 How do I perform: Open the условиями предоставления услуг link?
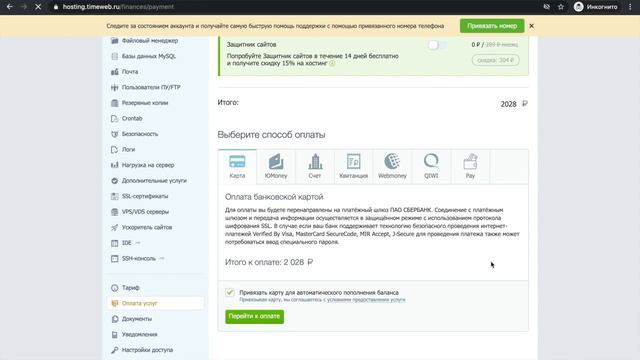coord(366,300)
